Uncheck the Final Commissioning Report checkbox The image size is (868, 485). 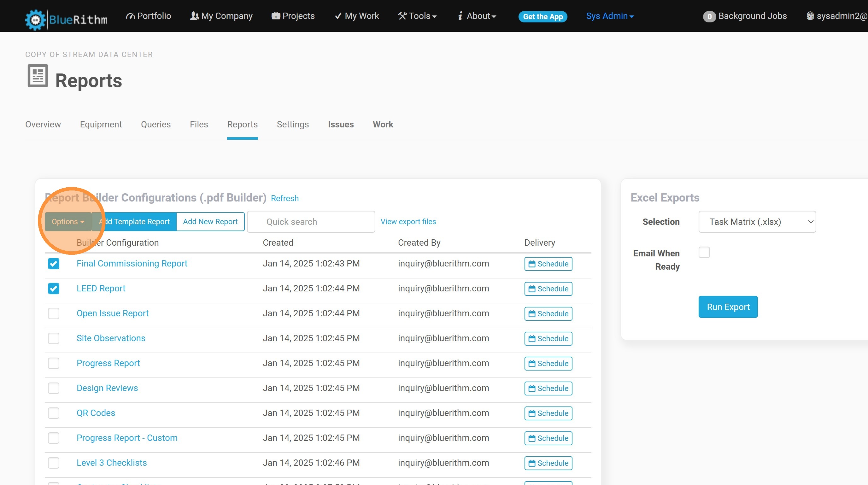click(x=54, y=263)
